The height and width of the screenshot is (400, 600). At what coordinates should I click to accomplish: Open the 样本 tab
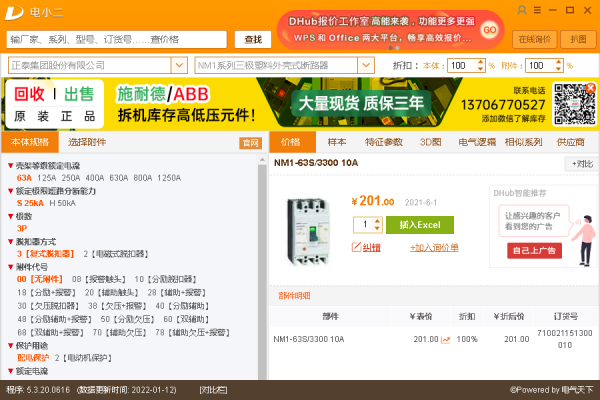point(337,142)
